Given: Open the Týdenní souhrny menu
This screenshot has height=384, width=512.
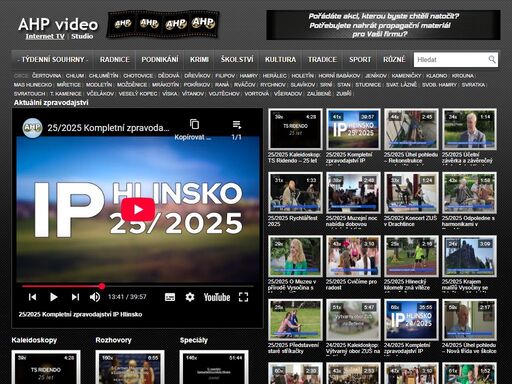Looking at the screenshot, I should click(x=53, y=59).
